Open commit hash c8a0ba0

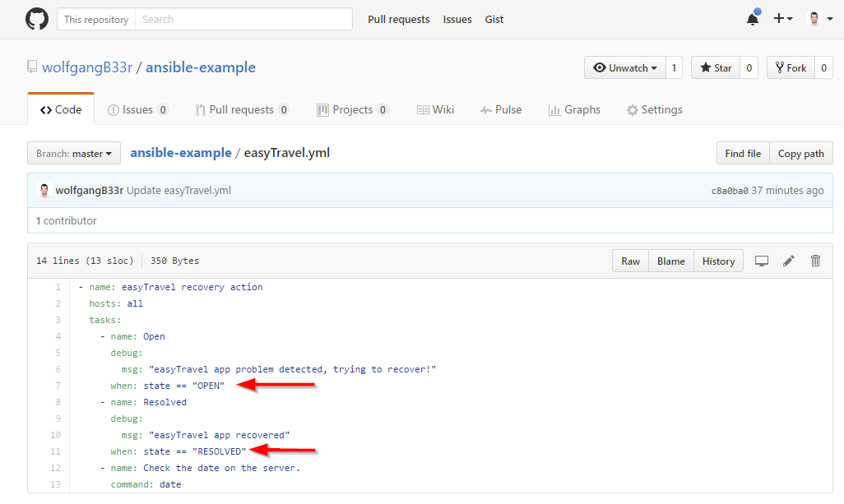coord(730,191)
